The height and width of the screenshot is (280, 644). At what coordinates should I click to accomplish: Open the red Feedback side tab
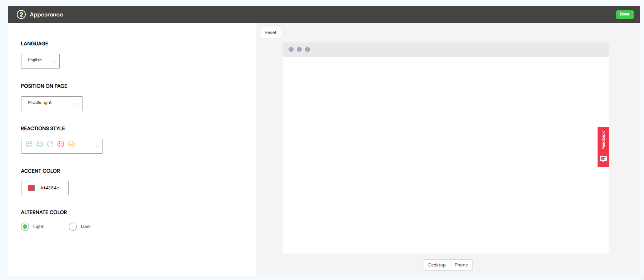click(x=603, y=147)
